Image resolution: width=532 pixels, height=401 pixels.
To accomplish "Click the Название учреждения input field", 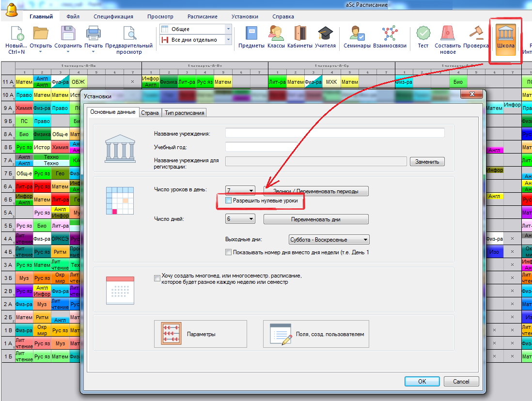I will coord(335,133).
